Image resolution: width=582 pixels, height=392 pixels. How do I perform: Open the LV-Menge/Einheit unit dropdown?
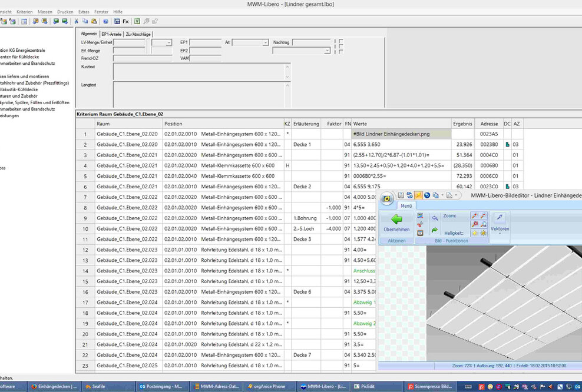point(169,42)
